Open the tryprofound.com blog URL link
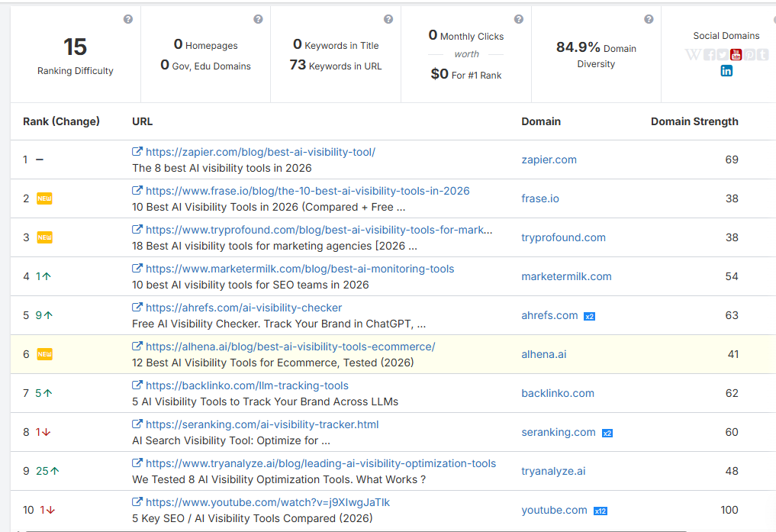The image size is (776, 532). click(x=319, y=230)
